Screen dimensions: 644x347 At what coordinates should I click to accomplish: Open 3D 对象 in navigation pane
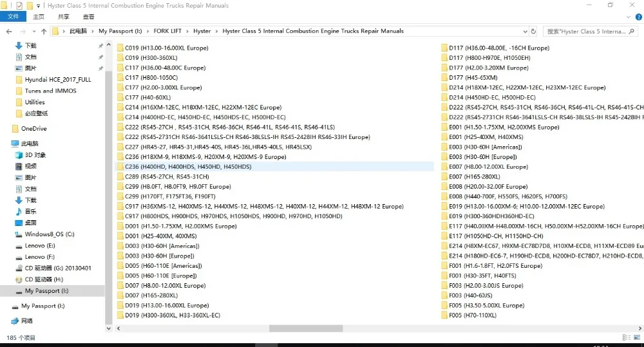point(35,155)
